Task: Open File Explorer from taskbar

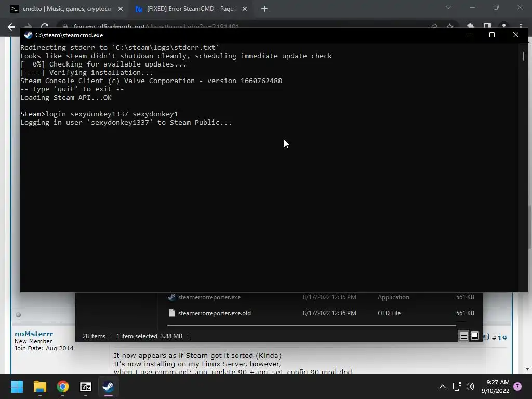Action: point(39,387)
